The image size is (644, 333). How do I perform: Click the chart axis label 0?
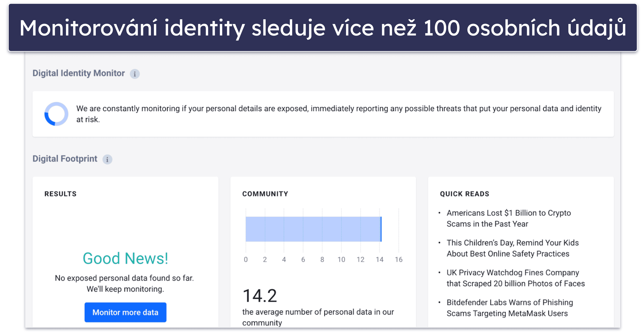[246, 259]
